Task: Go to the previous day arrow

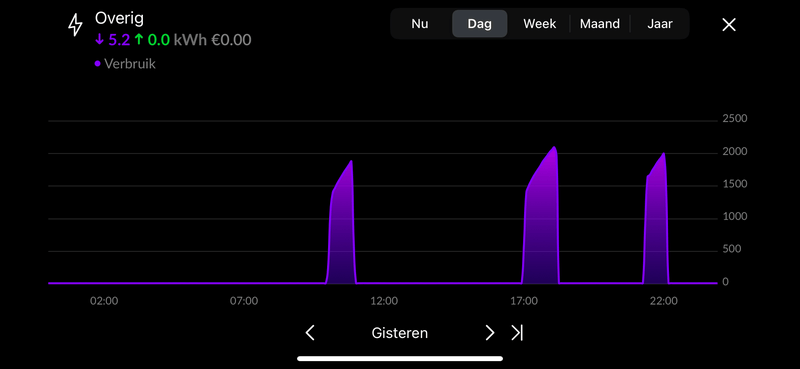Action: click(x=310, y=333)
